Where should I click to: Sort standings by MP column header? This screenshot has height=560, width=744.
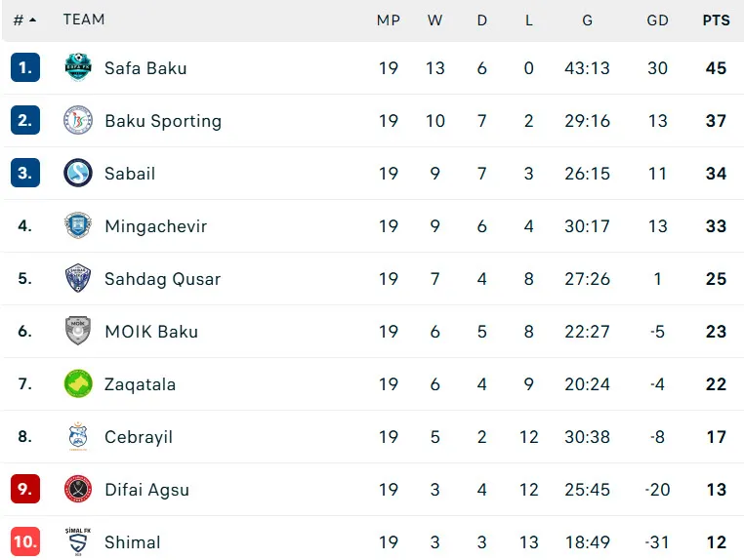(389, 20)
